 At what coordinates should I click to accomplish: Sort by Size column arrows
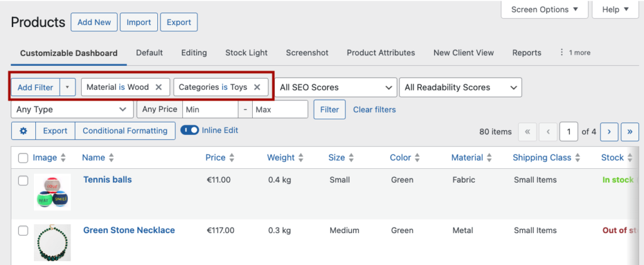pos(351,158)
